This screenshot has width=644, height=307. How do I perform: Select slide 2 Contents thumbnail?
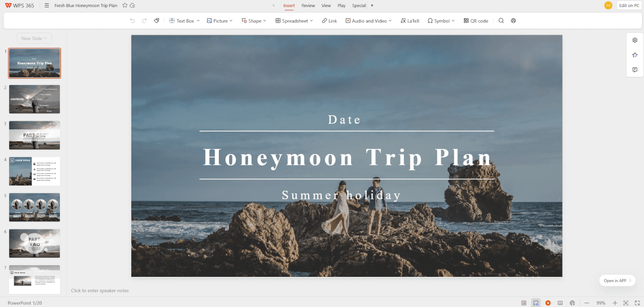coord(34,99)
